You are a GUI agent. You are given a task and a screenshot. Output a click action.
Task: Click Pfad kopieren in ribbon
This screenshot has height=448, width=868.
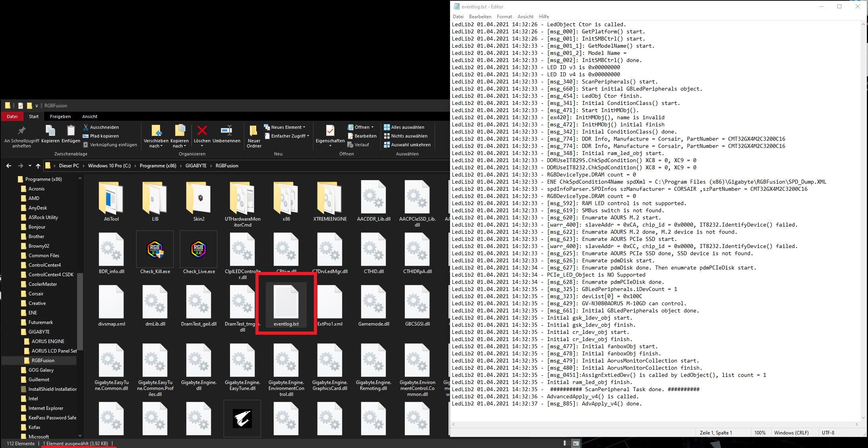coord(101,136)
